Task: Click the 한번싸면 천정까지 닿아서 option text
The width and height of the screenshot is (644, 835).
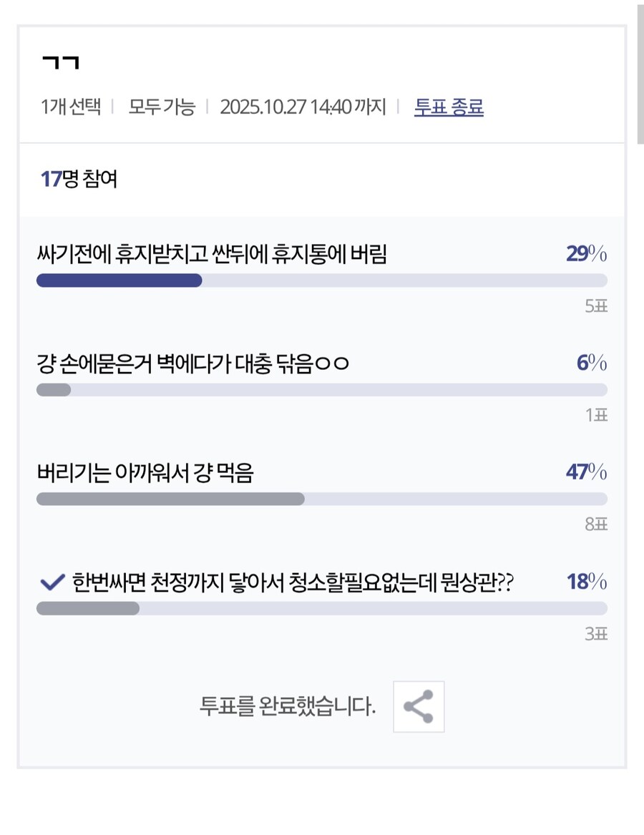Action: coord(293,582)
